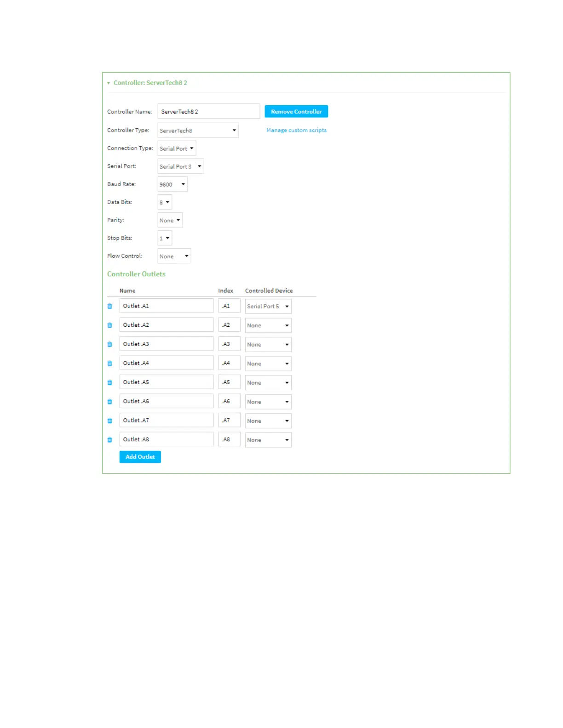Open the Stop Bits dropdown

165,238
